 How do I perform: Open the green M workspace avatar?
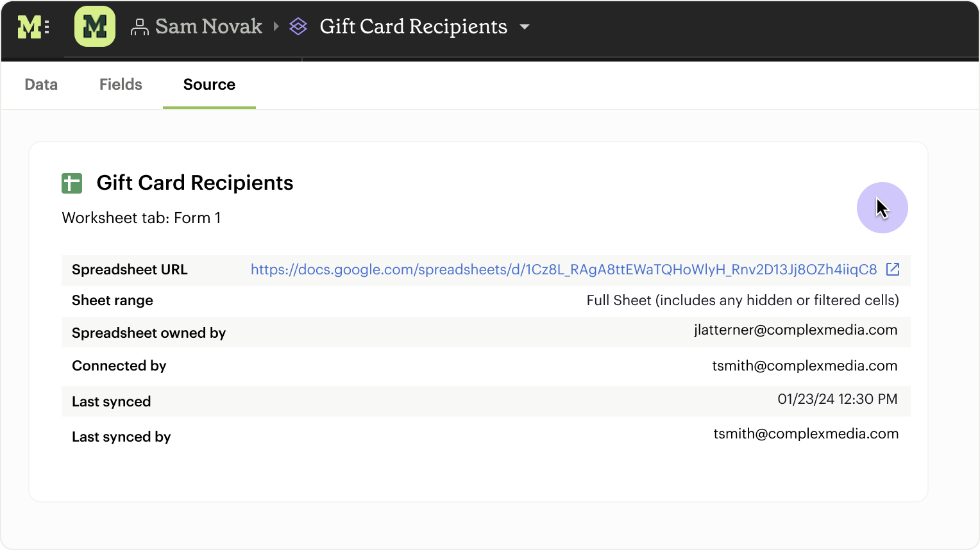[x=95, y=27]
